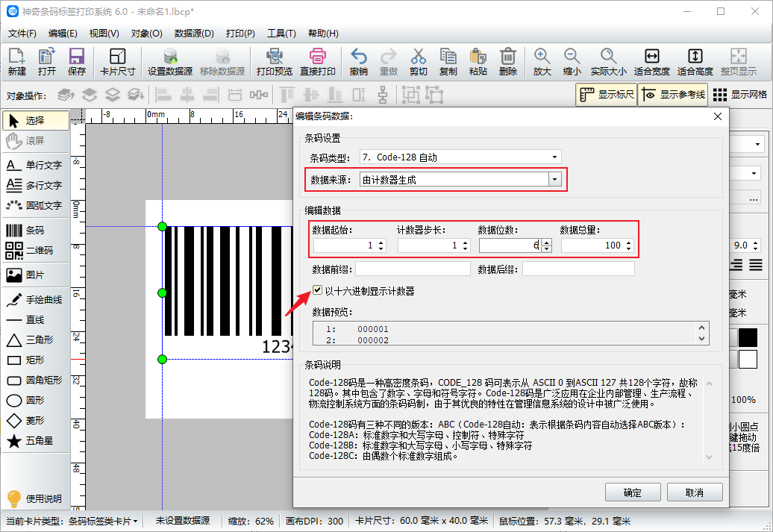This screenshot has width=773, height=532.
Task: Click the 缩小 zoom out icon
Action: click(572, 62)
